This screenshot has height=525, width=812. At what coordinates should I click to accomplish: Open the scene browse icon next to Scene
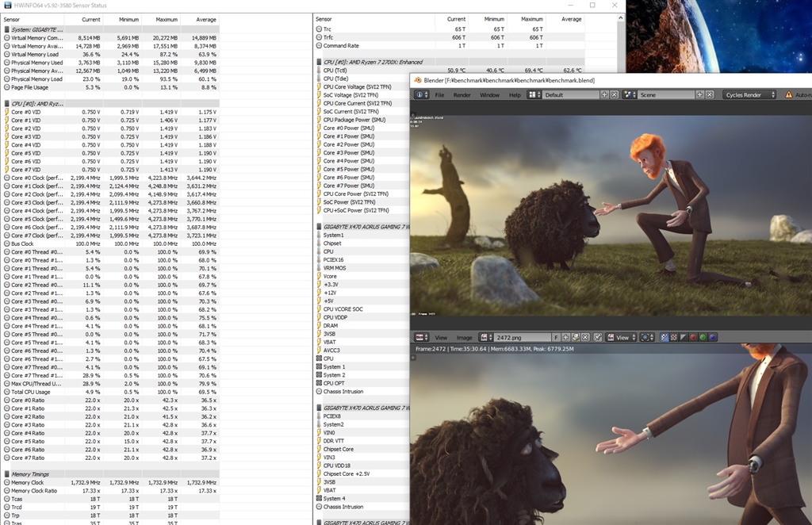[x=630, y=95]
